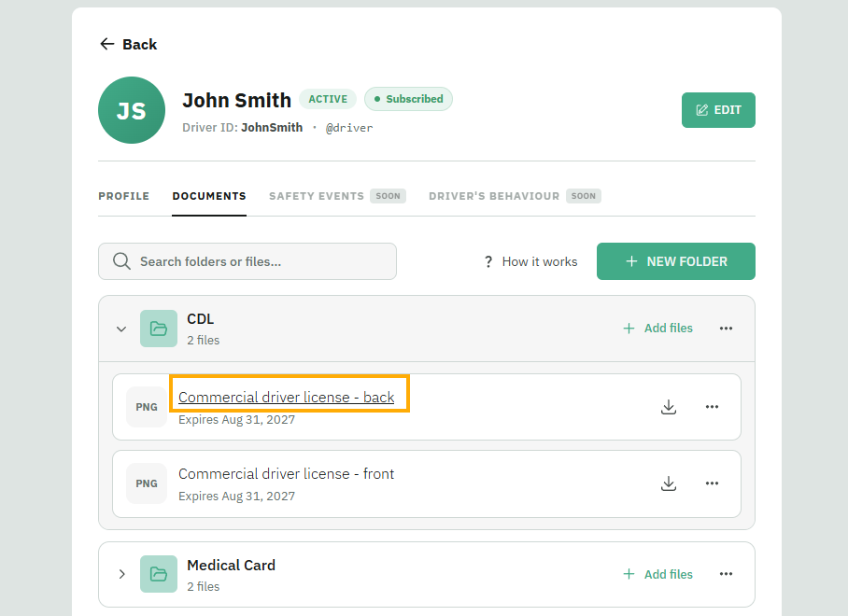Create a New Folder
848x616 pixels.
pyautogui.click(x=676, y=261)
